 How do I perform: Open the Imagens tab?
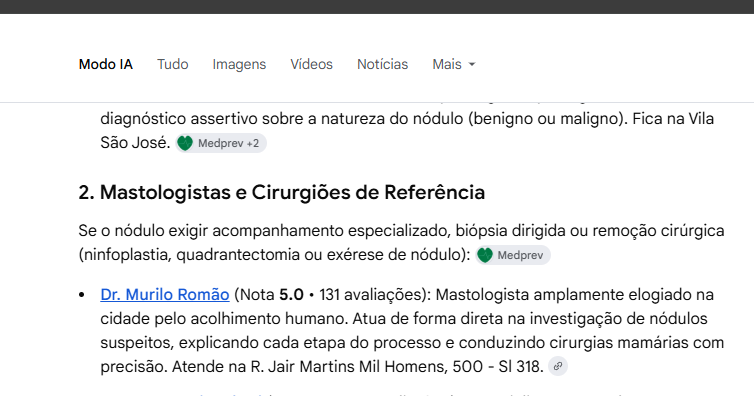[x=239, y=64]
